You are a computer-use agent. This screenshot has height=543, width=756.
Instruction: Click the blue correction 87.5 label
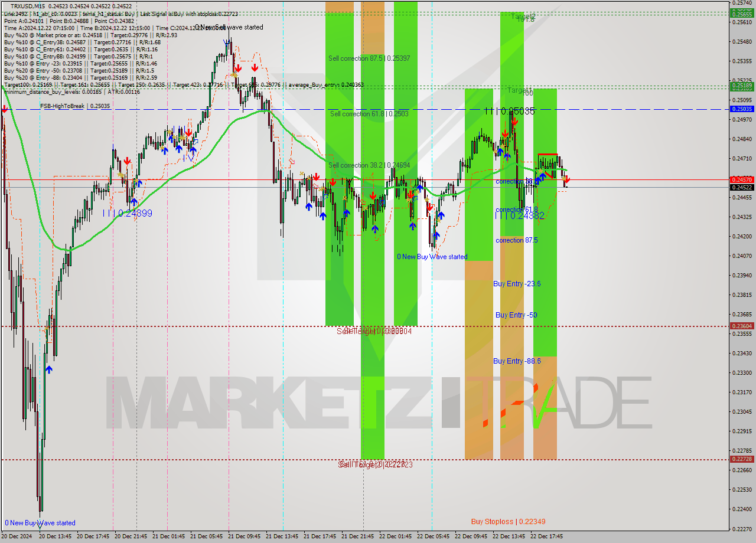(517, 240)
